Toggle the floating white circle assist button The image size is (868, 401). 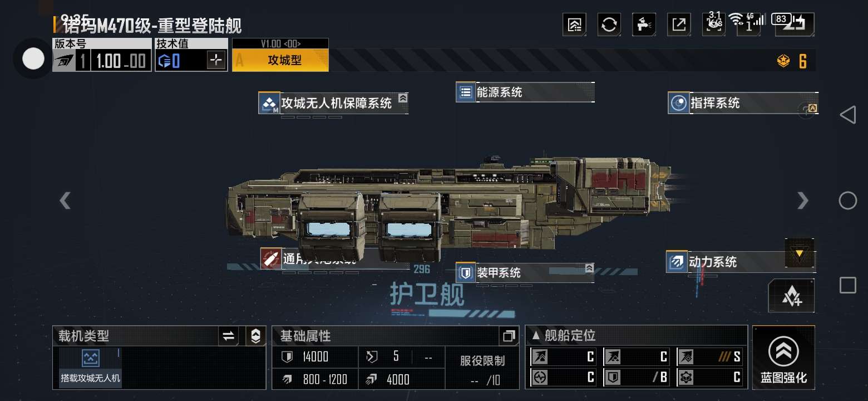coord(33,58)
